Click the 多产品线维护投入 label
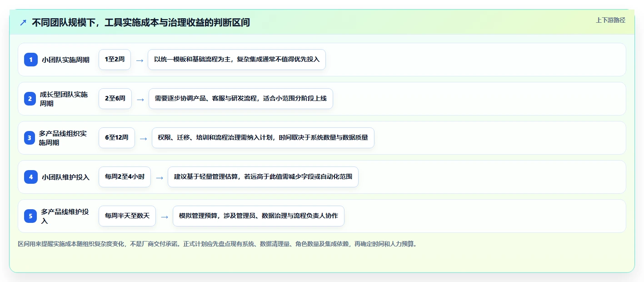Screen dimensions: 644x282 coord(65,216)
